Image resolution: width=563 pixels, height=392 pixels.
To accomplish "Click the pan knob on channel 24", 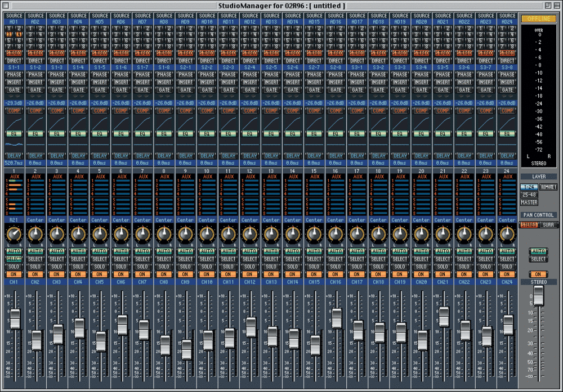I will pyautogui.click(x=508, y=233).
